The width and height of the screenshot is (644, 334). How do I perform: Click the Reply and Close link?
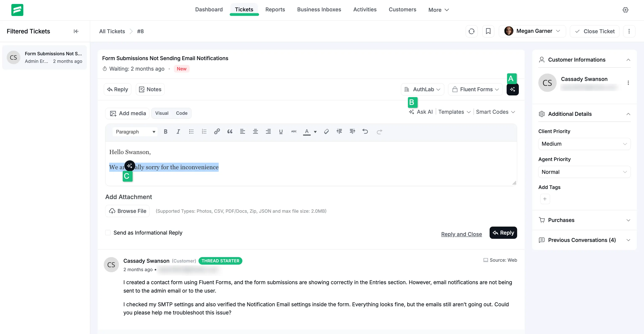tap(461, 234)
